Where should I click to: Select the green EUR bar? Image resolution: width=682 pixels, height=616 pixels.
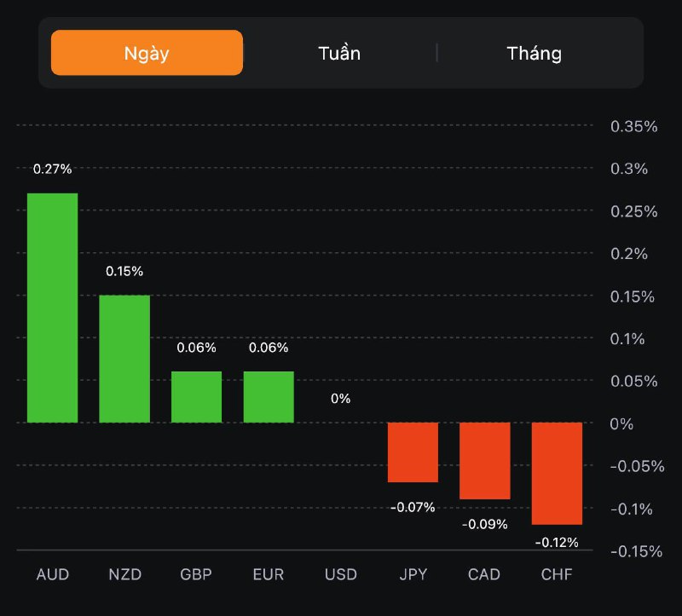click(269, 397)
